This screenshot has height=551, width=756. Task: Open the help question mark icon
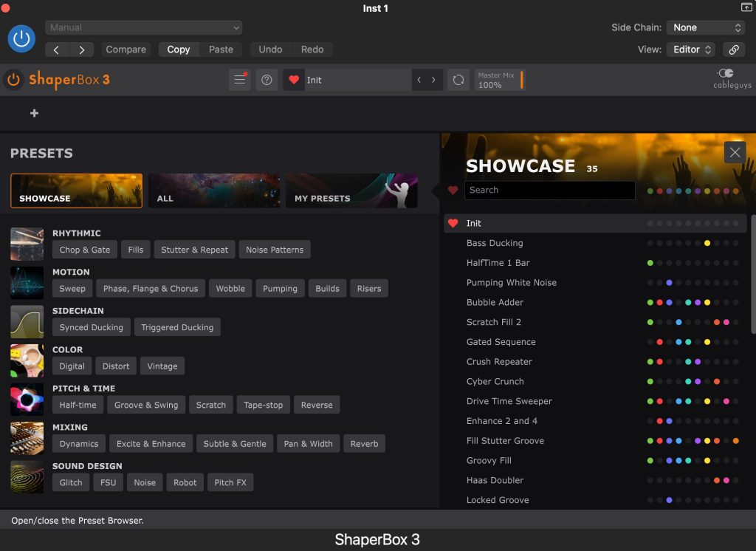point(267,80)
